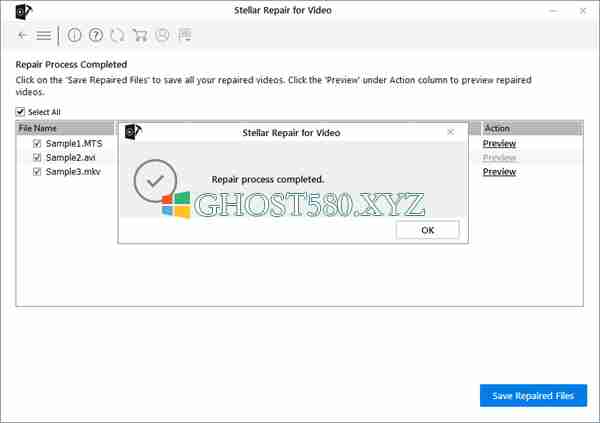Click the checkmark icon in the dialog
Screen dimensions: 600x423
point(155,181)
